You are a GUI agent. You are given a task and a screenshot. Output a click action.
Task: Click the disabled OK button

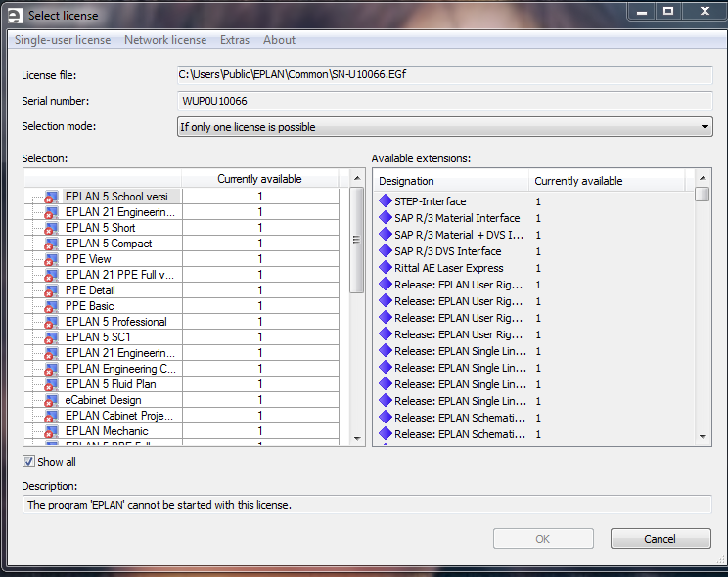pos(543,539)
